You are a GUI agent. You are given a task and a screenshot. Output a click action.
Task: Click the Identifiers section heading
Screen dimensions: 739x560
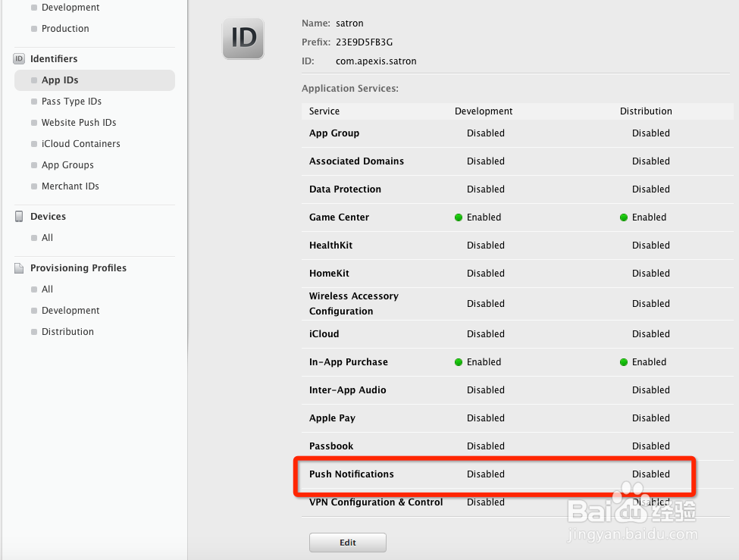tap(54, 59)
